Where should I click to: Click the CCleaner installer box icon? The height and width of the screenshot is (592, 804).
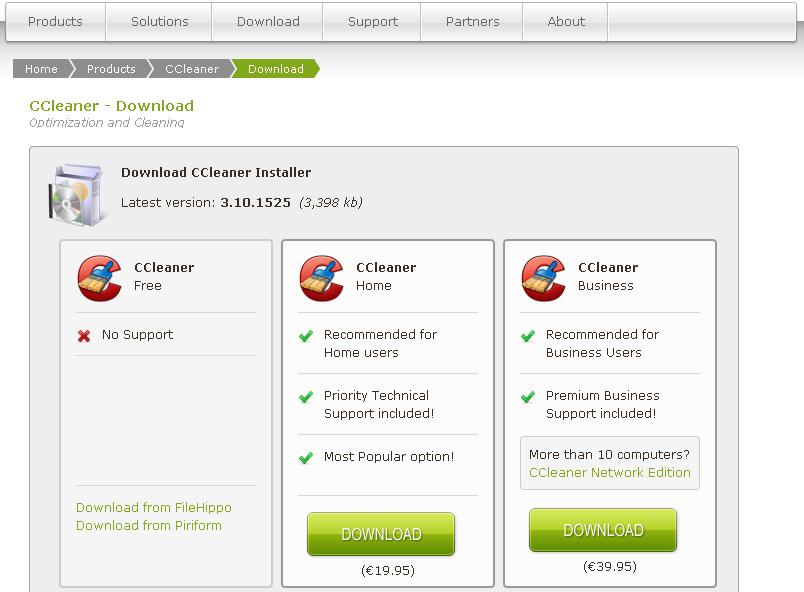[77, 195]
